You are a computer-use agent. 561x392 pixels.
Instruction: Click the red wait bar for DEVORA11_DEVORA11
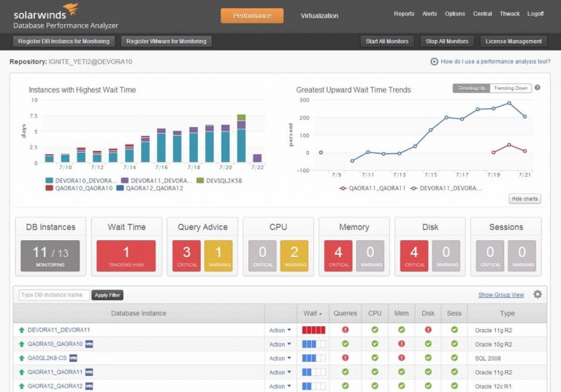[314, 330]
